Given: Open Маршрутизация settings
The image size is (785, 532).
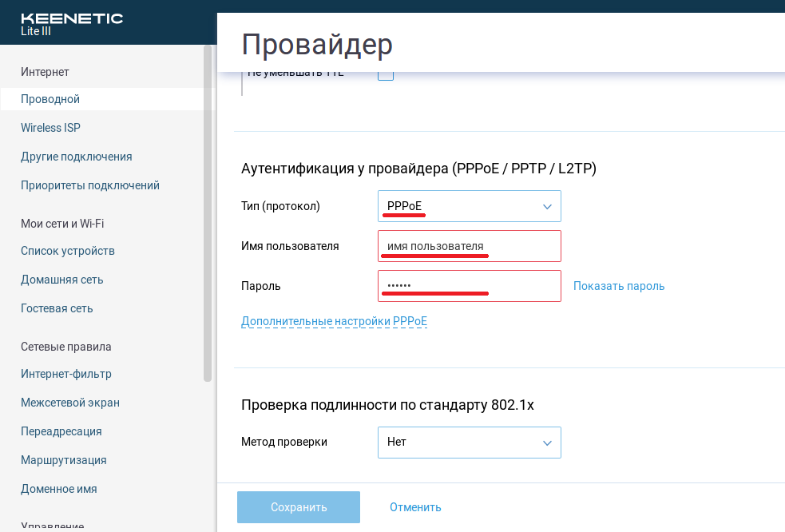Looking at the screenshot, I should pyautogui.click(x=64, y=460).
